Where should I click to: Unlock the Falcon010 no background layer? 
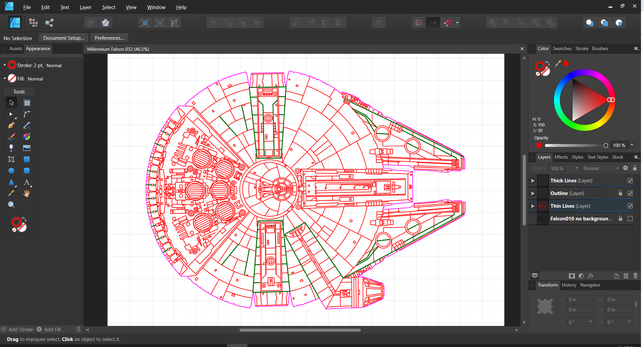point(620,218)
